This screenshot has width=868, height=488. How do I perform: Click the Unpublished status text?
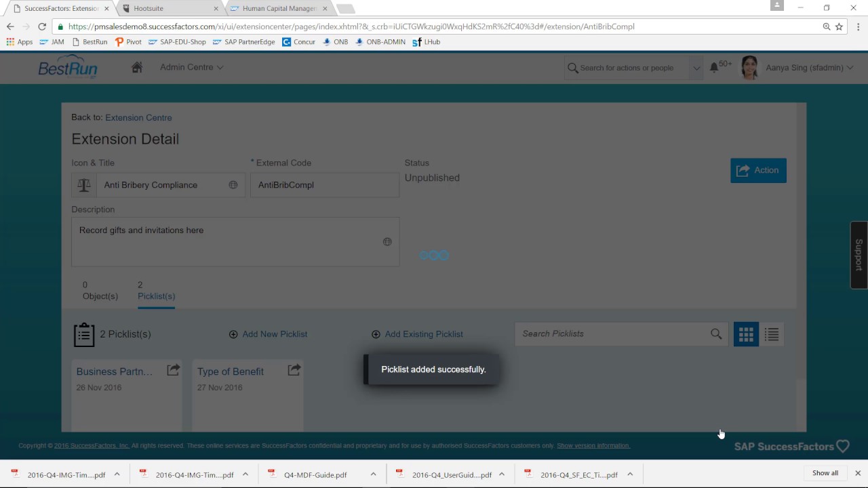click(x=432, y=178)
